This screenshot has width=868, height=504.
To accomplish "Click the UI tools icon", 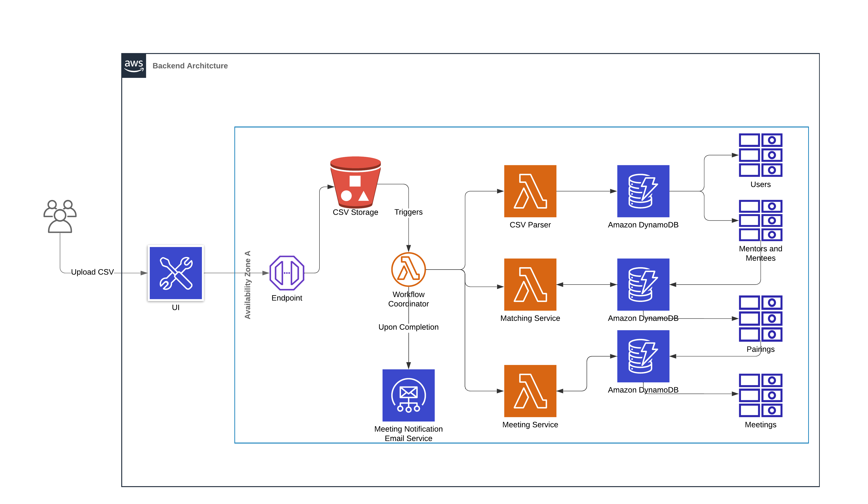I will pos(176,273).
